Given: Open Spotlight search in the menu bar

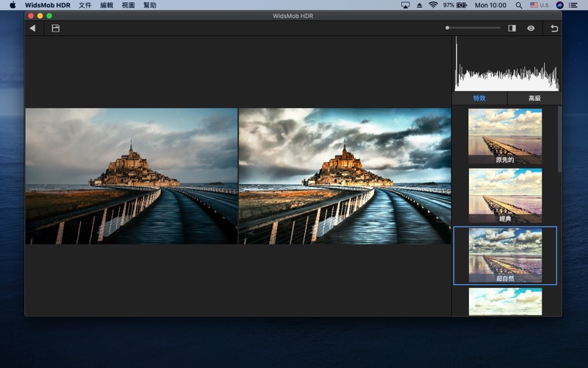Looking at the screenshot, I should coord(519,5).
